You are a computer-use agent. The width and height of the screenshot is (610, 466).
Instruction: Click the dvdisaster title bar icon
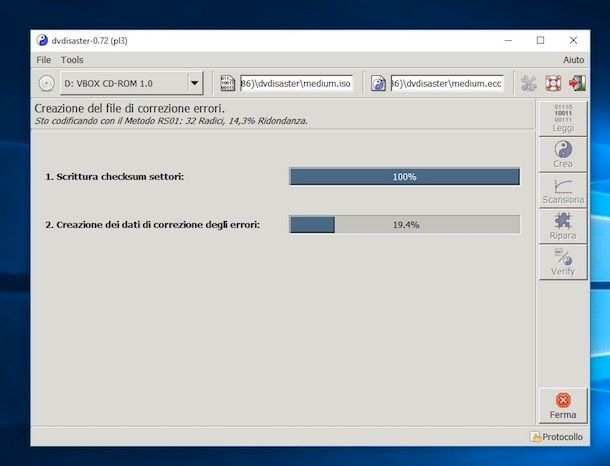click(x=42, y=40)
